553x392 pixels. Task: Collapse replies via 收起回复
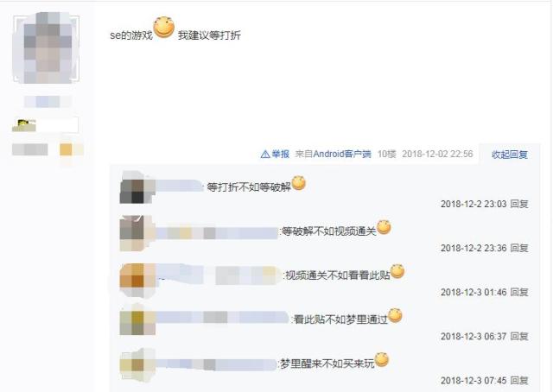(510, 155)
